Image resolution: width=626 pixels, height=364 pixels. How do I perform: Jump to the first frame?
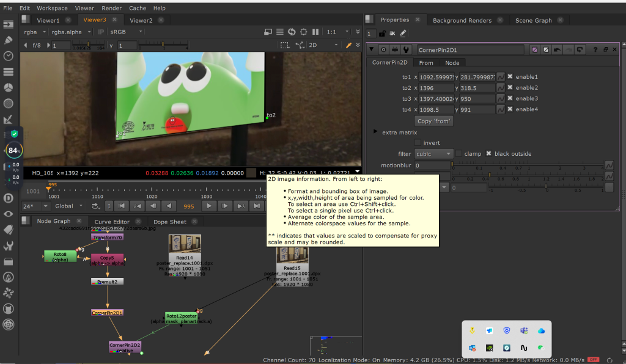point(122,206)
